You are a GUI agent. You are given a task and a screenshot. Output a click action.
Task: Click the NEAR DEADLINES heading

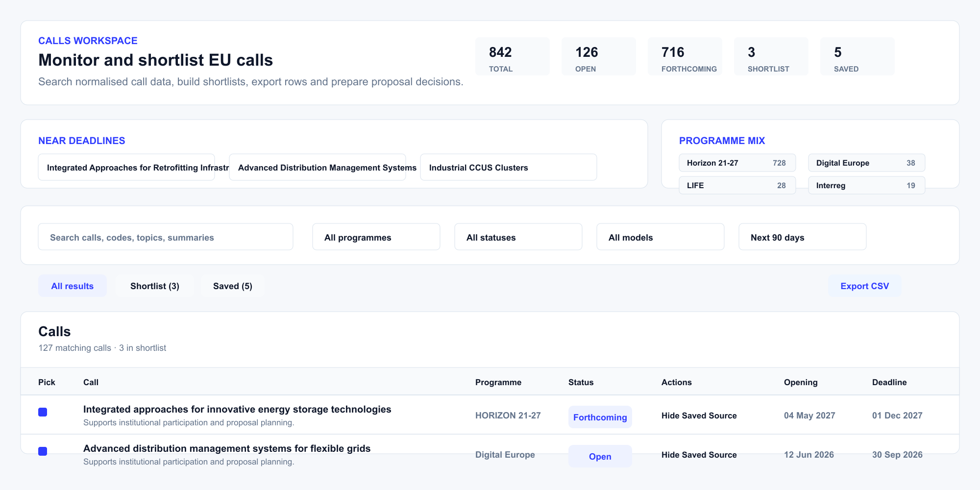coord(82,141)
